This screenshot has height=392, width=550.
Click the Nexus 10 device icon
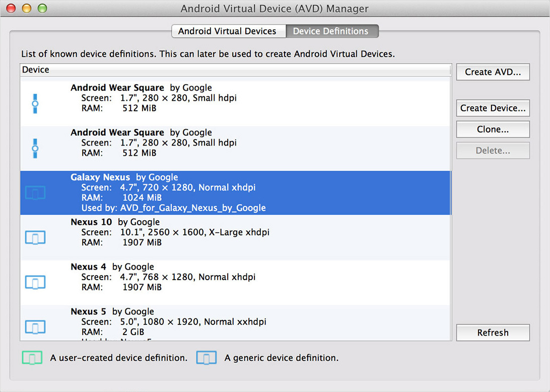point(35,237)
